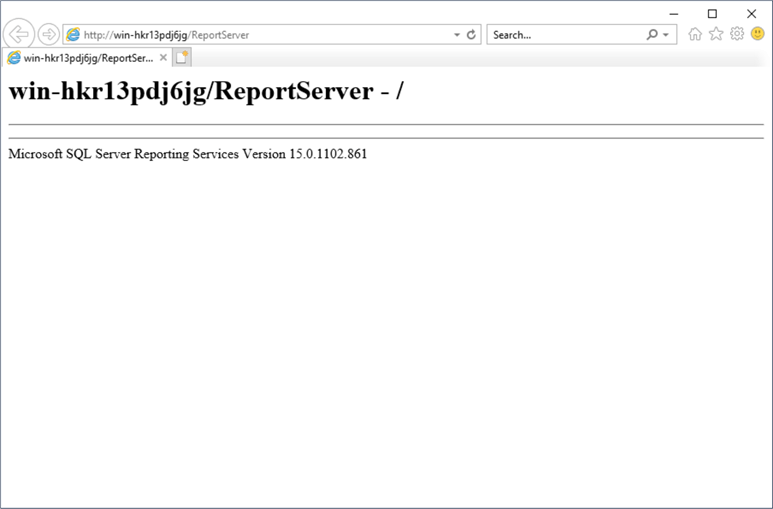
Task: Open a new tab
Action: pyautogui.click(x=182, y=58)
